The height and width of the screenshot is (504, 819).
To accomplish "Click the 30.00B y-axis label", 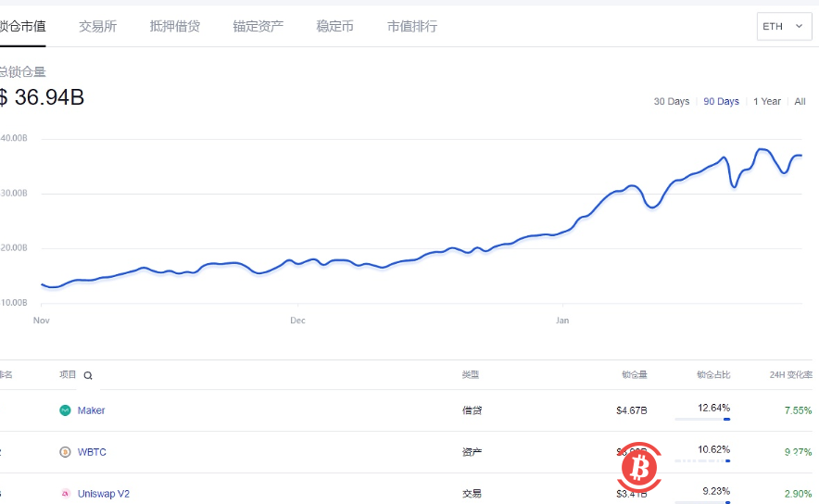I will pyautogui.click(x=14, y=194).
